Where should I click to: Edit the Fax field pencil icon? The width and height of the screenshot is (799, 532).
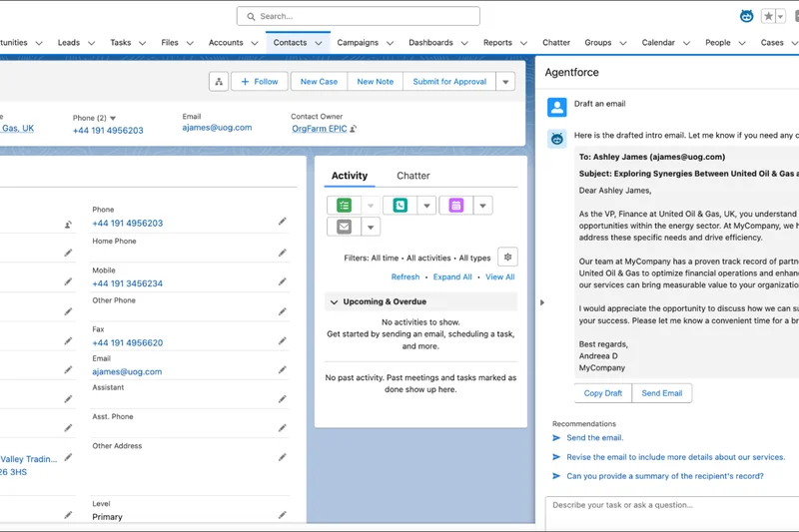click(283, 341)
